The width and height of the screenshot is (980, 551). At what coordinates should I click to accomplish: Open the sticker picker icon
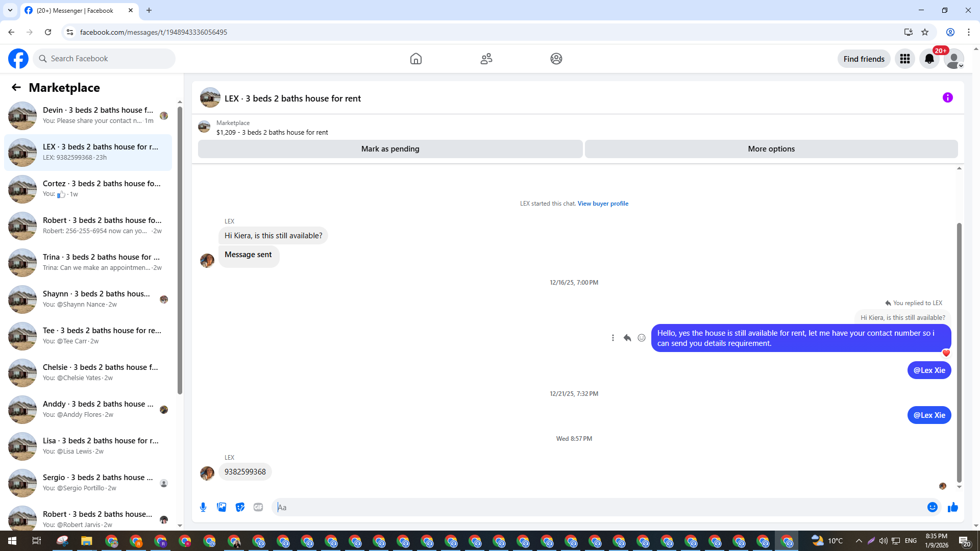240,507
